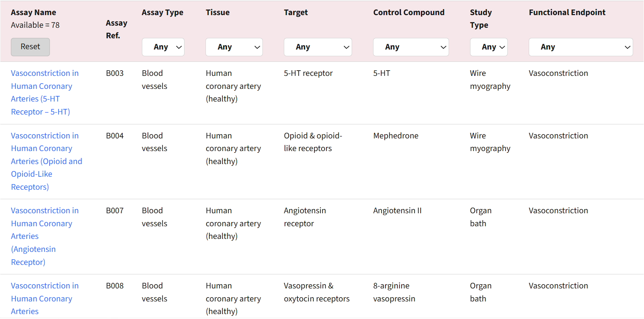
Task: Select the Angiotensin II control compound cell
Action: click(397, 210)
